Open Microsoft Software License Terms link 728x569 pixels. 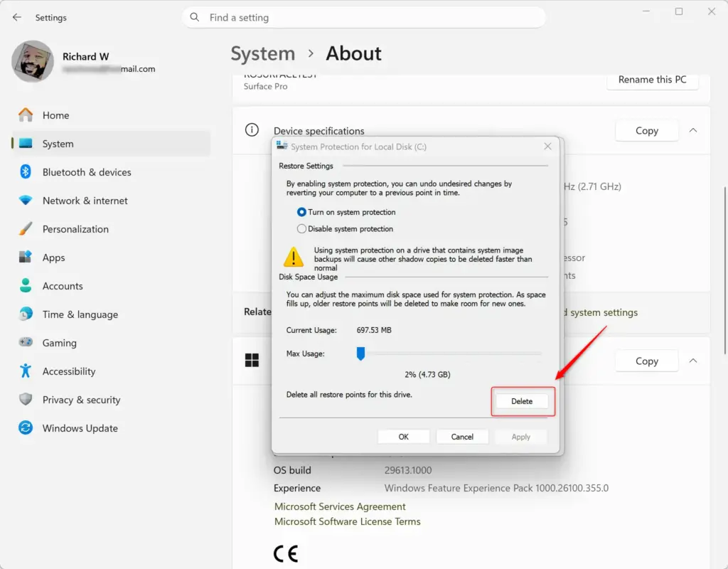pos(347,521)
